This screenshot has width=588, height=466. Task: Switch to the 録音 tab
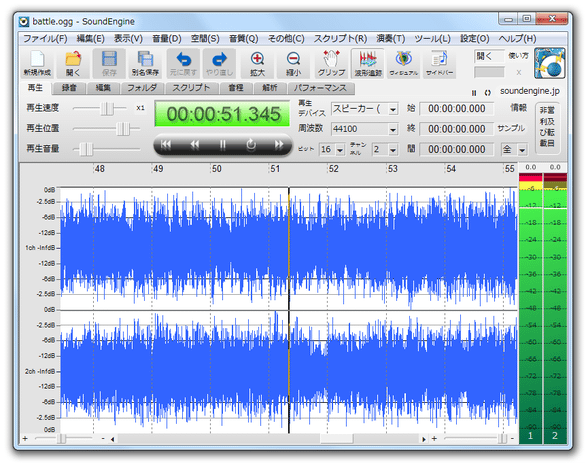[x=69, y=88]
